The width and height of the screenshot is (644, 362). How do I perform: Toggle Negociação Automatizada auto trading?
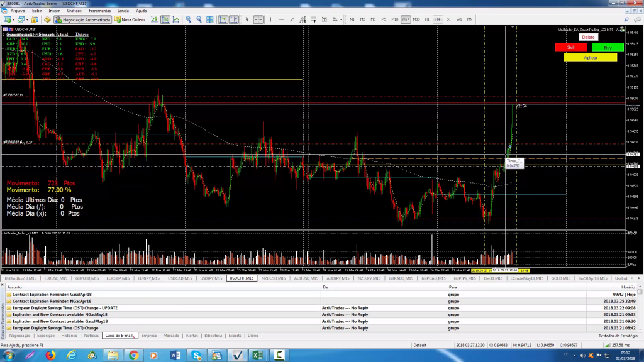click(82, 19)
